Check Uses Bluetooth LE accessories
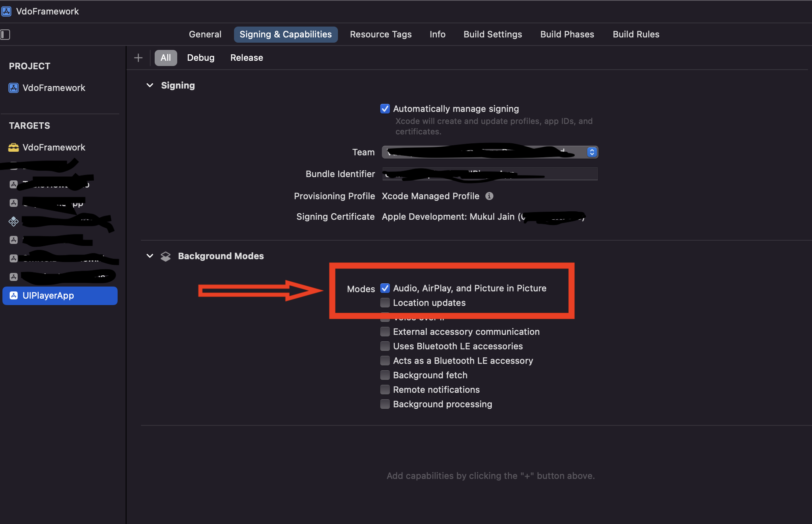Viewport: 812px width, 524px height. point(385,346)
